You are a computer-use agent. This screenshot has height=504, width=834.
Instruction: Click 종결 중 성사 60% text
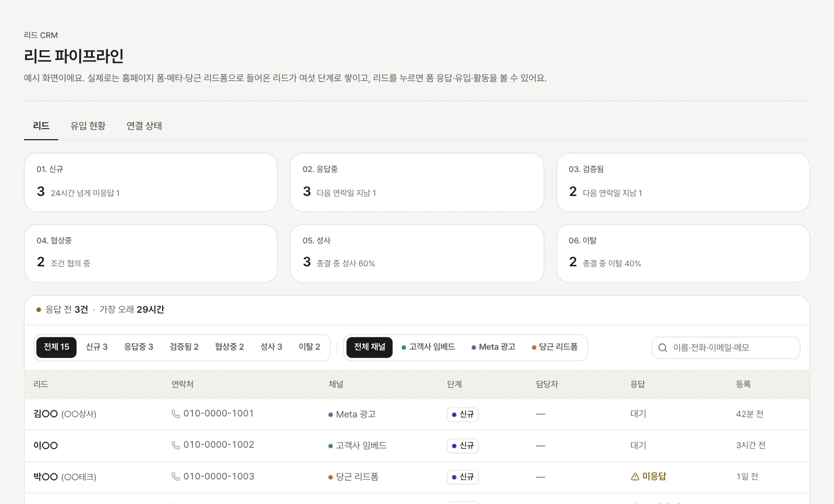(346, 264)
